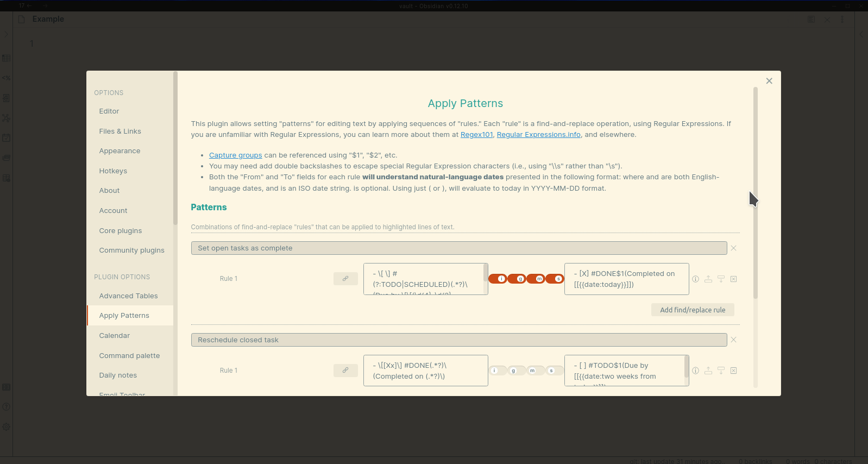The width and height of the screenshot is (868, 464).
Task: Open help icon in background ribbon
Action: tap(6, 407)
